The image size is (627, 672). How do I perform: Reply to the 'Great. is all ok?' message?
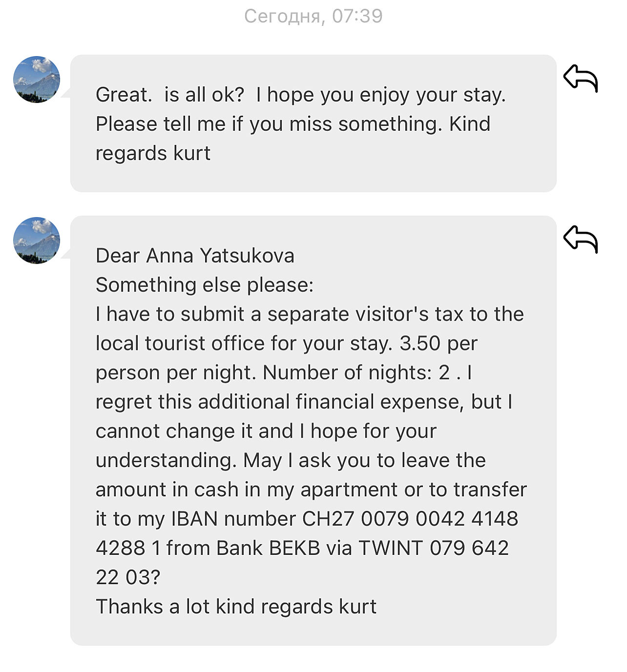click(x=580, y=78)
